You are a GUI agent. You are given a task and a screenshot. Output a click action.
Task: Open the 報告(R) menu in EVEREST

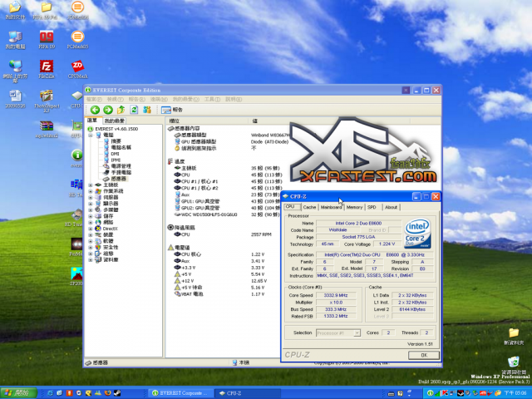[x=136, y=100]
